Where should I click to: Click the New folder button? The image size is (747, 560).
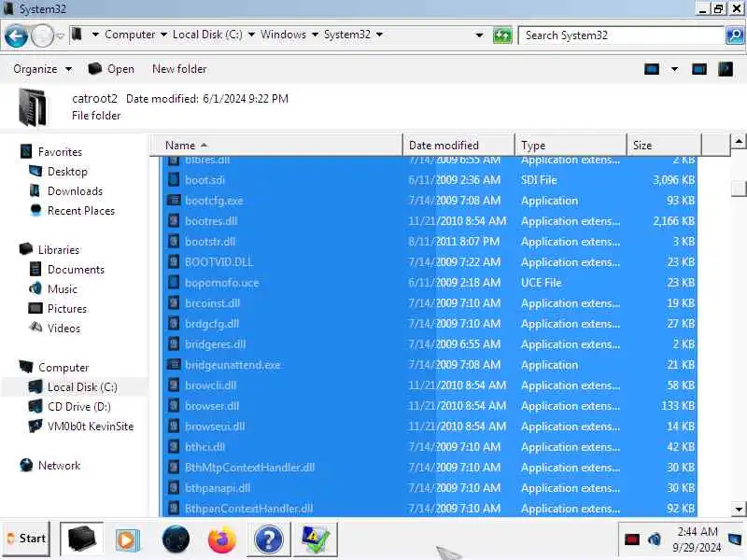pyautogui.click(x=179, y=69)
